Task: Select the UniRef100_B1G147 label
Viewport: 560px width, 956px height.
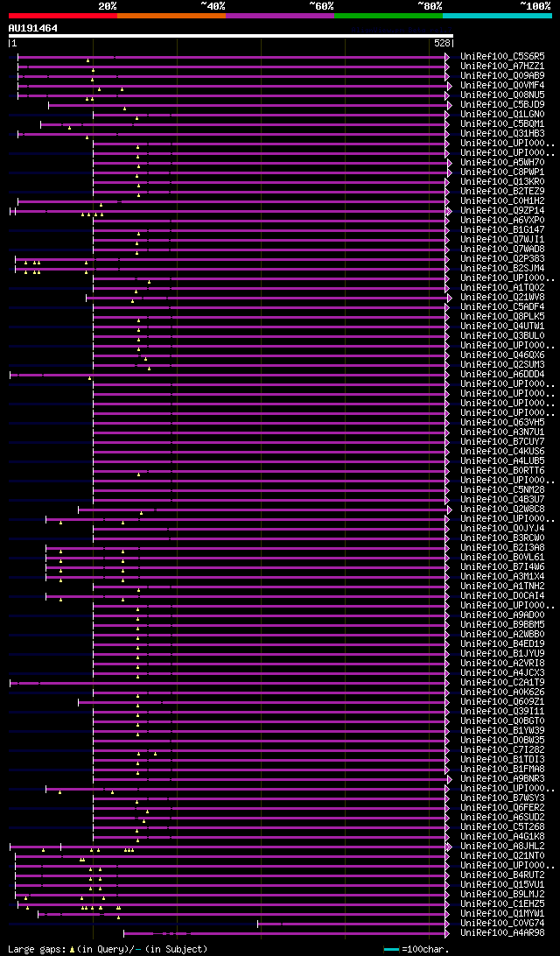Action: coord(503,230)
